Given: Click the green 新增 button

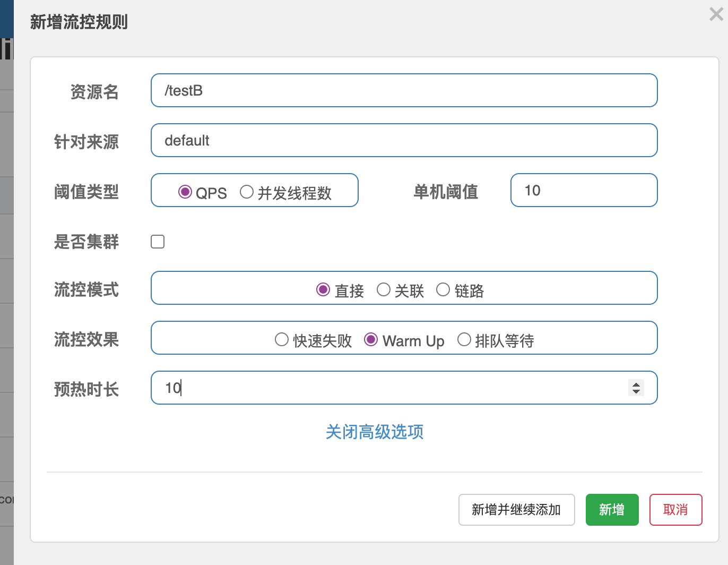Looking at the screenshot, I should tap(612, 510).
